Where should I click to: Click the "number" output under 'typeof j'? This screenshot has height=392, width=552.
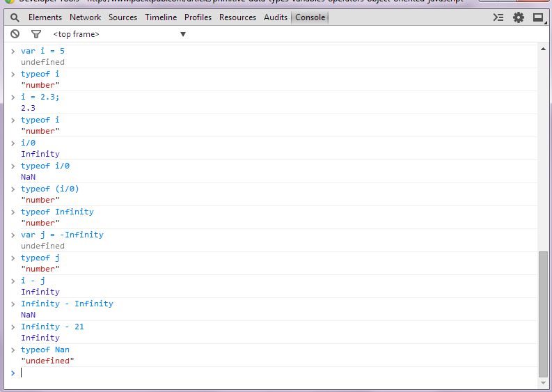coord(40,269)
